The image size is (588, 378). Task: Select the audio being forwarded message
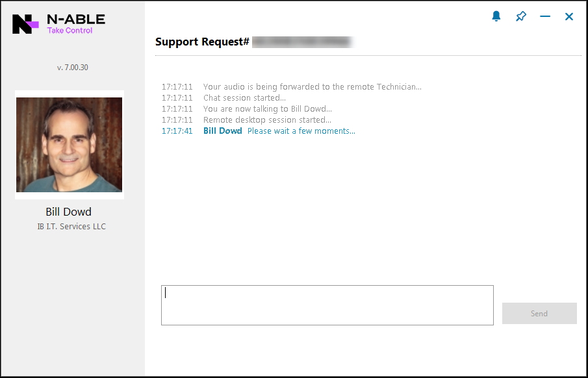coord(312,86)
